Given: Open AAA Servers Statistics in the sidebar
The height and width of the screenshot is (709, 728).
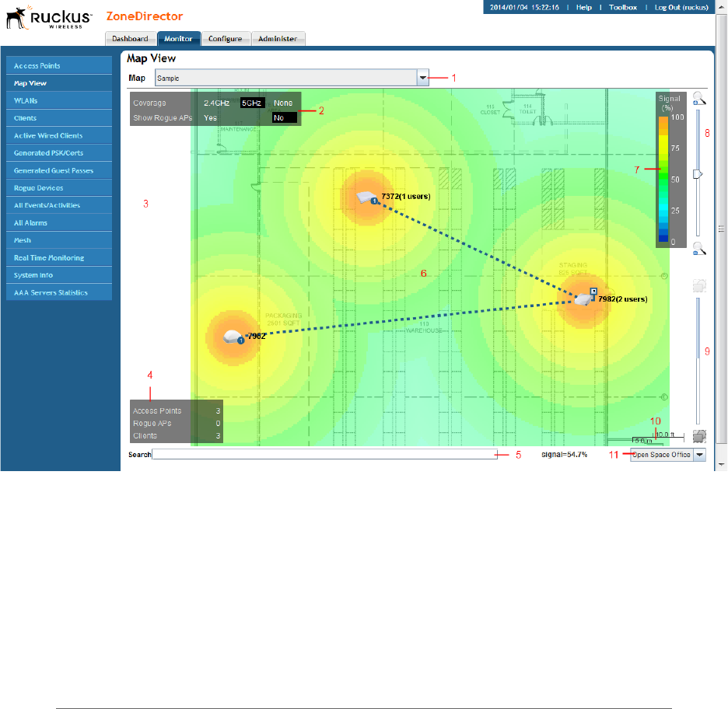Looking at the screenshot, I should coord(59,292).
